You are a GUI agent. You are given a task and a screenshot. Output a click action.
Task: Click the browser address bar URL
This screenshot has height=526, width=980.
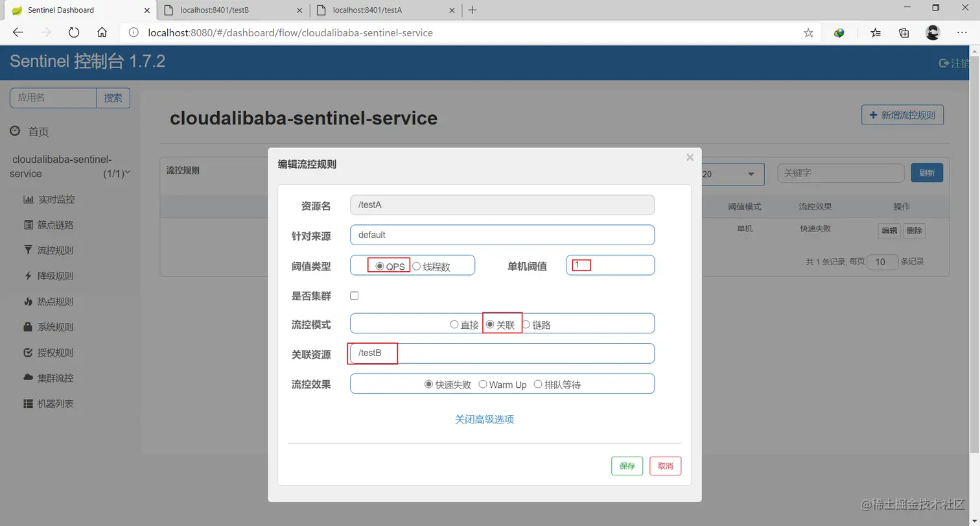click(x=290, y=32)
